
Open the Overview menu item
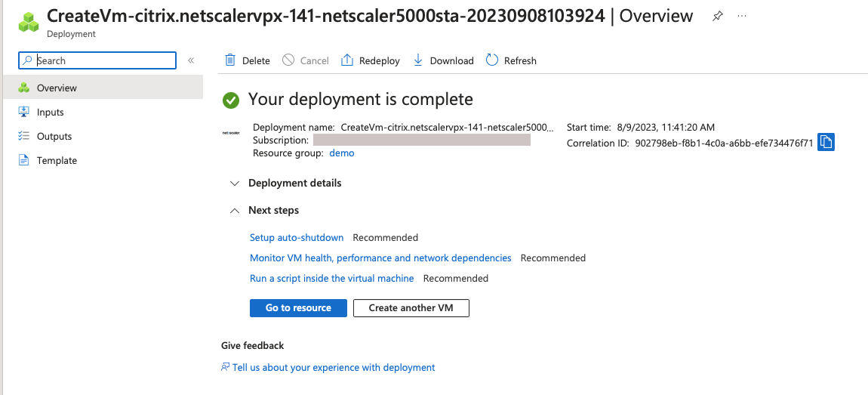pyautogui.click(x=103, y=88)
